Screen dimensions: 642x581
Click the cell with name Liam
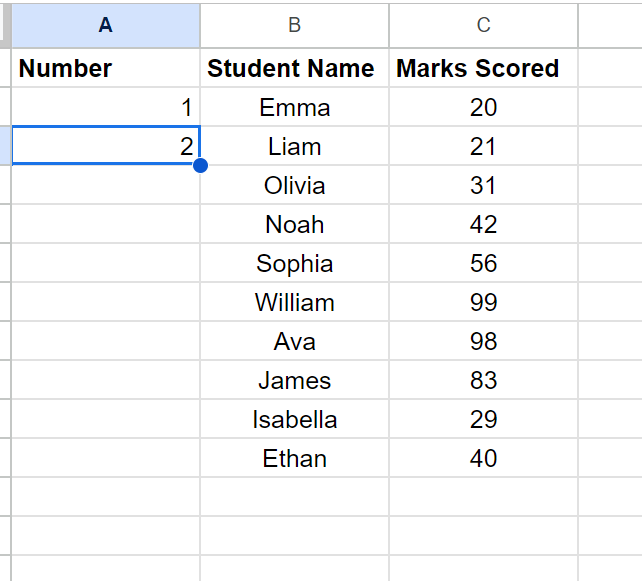(294, 147)
